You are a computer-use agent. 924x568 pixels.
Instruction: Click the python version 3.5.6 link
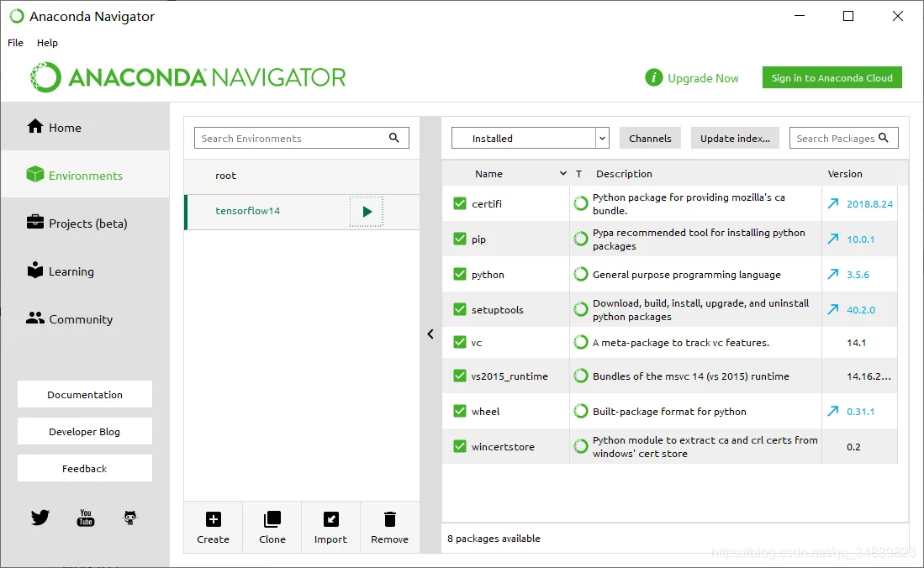[x=858, y=275]
